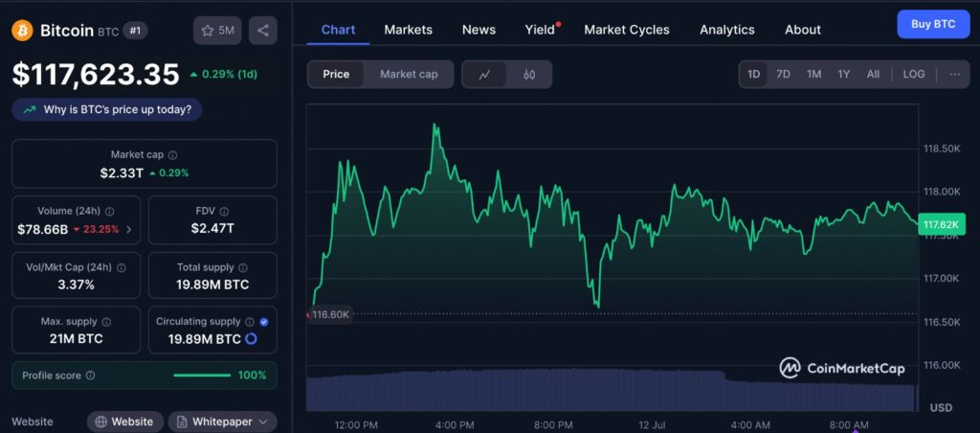Open the chart more options ellipsis
The image size is (980, 433).
pyautogui.click(x=954, y=74)
